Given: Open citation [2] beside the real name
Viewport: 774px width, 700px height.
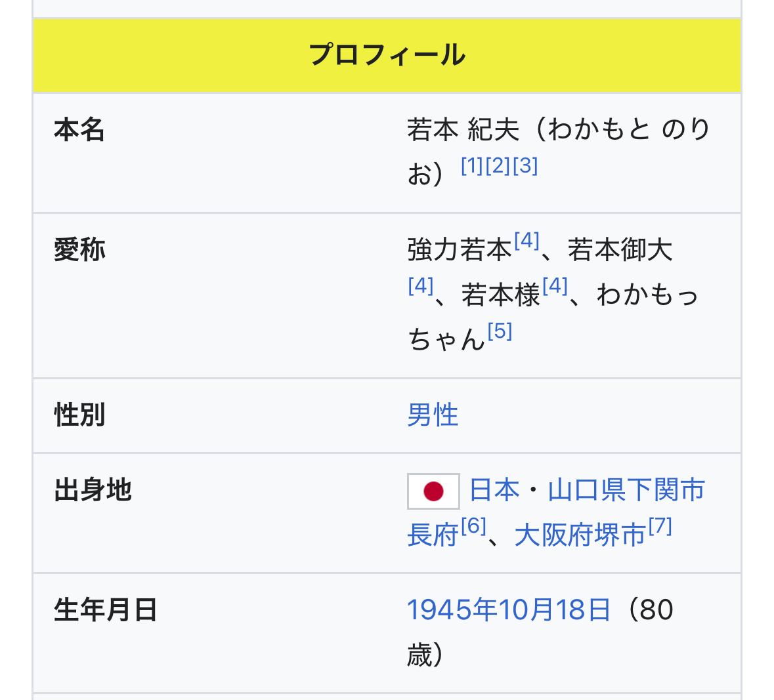Looking at the screenshot, I should 499,165.
